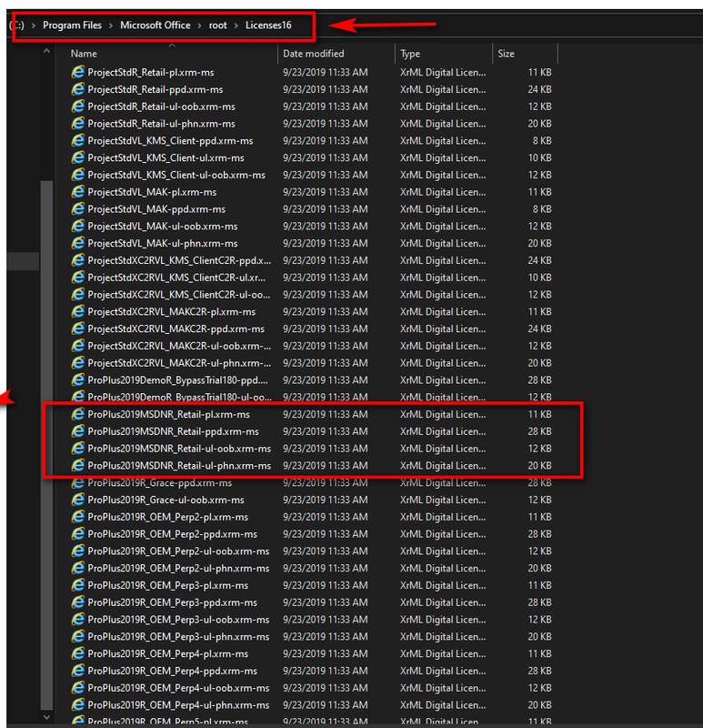703x728 pixels.
Task: Click the Licenses16 breadcrumb
Action: tap(268, 25)
